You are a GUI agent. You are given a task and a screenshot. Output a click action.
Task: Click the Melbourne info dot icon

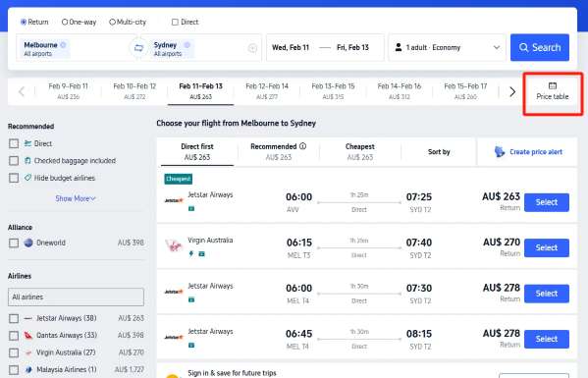(x=63, y=44)
